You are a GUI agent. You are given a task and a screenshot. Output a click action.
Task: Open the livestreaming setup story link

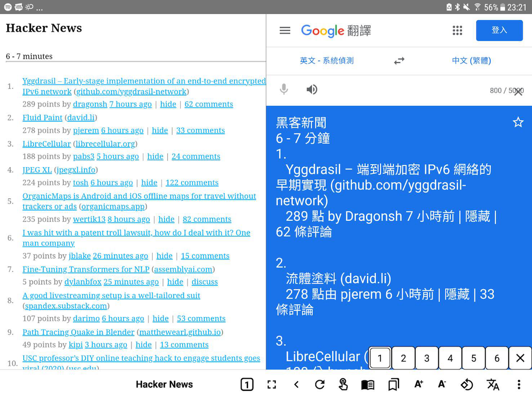pos(111,296)
